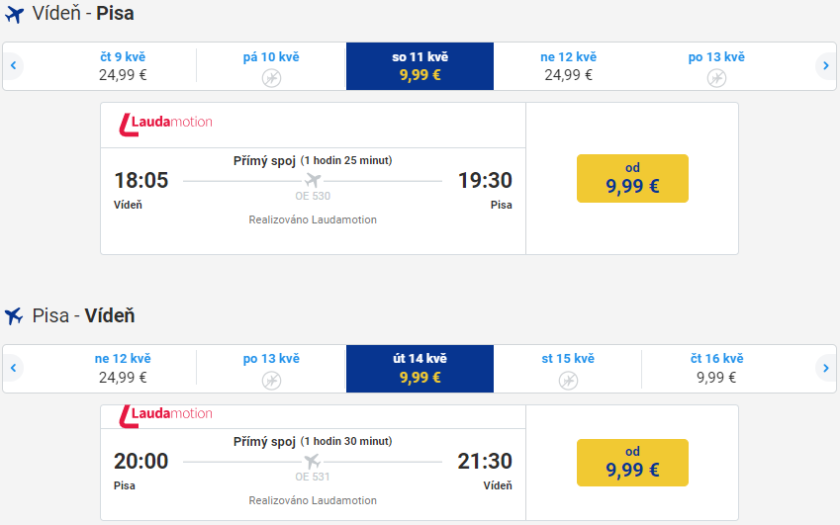Click the yellow 9,99 € button for the Pisa–Vídeň flight
The width and height of the screenshot is (840, 525).
tap(632, 462)
